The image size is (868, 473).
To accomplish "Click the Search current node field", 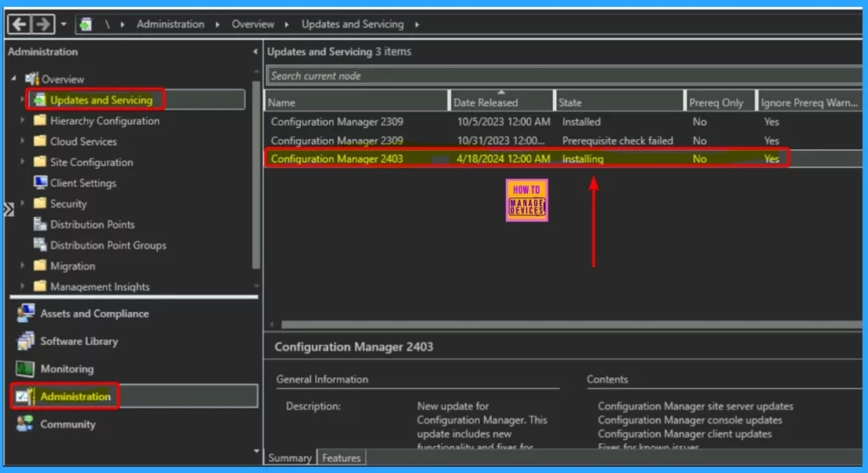I will point(564,76).
